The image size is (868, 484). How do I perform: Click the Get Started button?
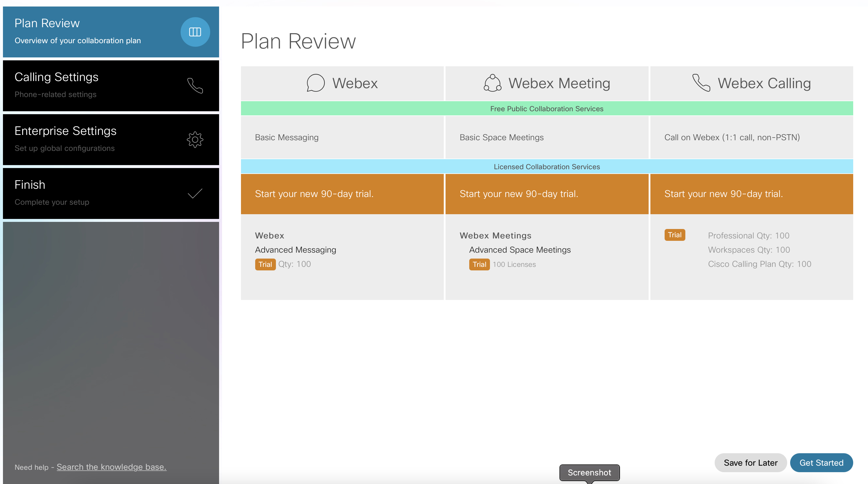pos(822,462)
